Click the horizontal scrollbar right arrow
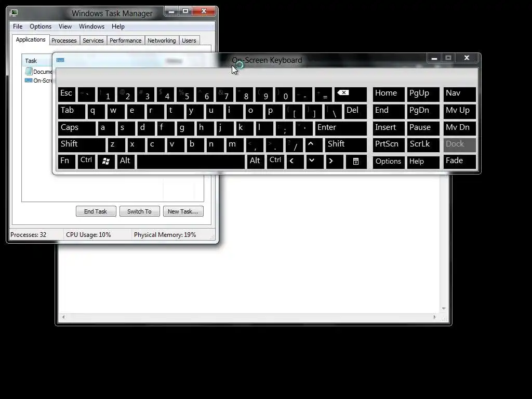532x399 pixels. (434, 317)
